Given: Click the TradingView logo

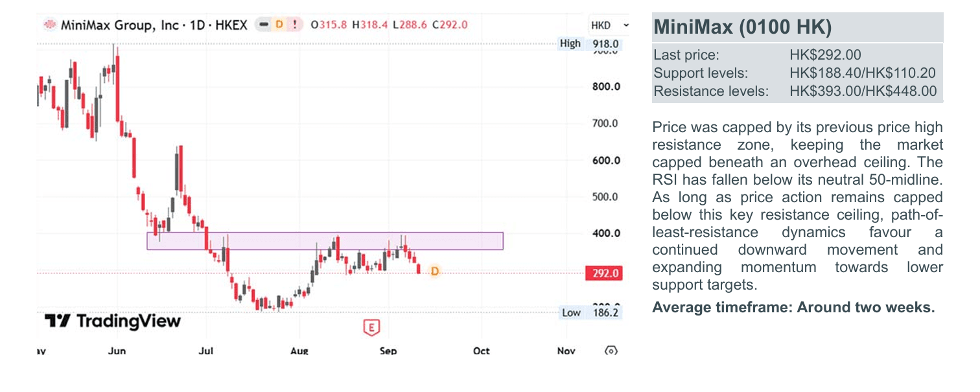Looking at the screenshot, I should coord(112,321).
